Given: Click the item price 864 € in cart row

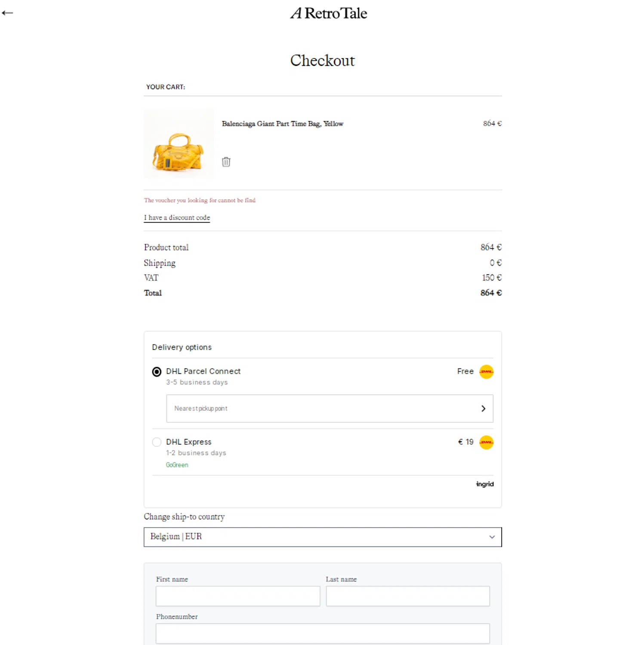Looking at the screenshot, I should coord(492,123).
